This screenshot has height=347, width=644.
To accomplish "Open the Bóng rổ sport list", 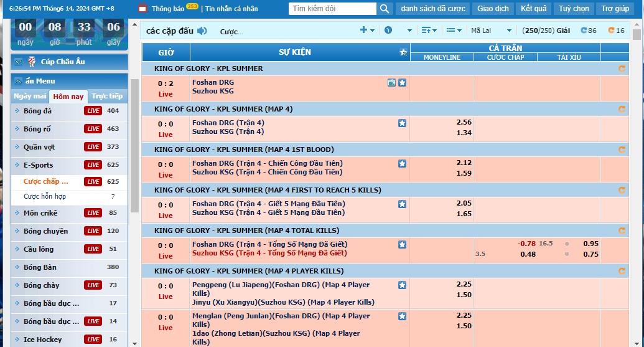I will pyautogui.click(x=37, y=129).
